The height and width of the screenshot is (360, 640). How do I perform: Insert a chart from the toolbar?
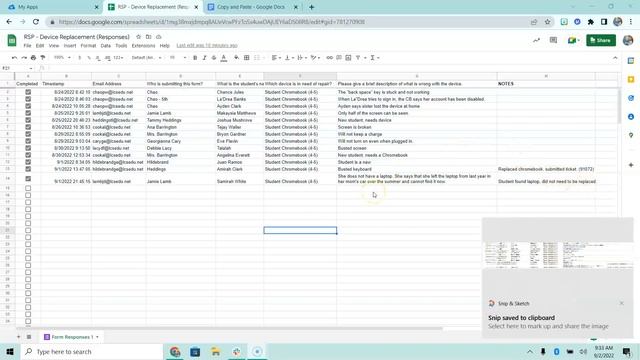point(348,58)
